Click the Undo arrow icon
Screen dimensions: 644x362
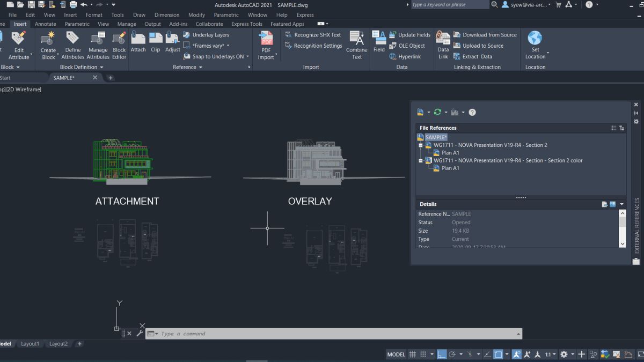coord(84,4)
